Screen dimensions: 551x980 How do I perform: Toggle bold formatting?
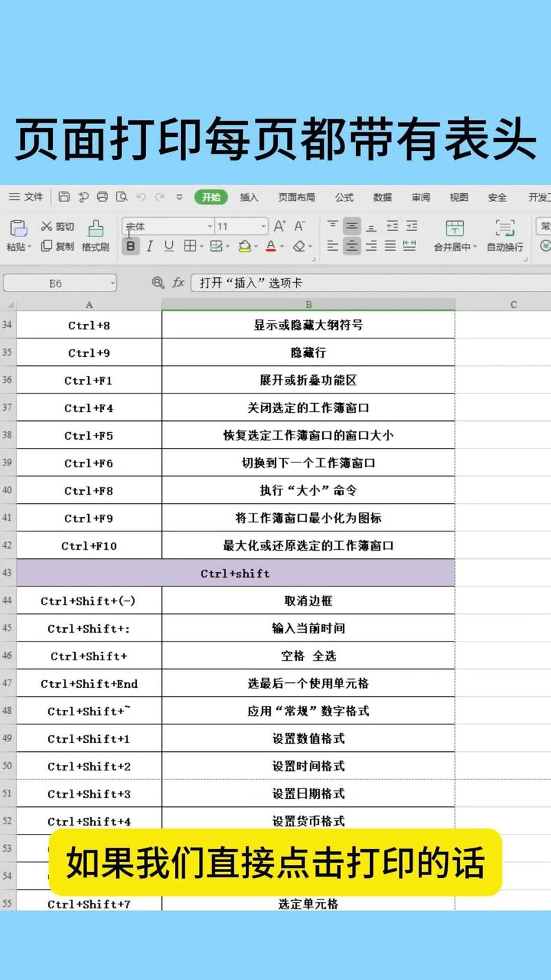coord(130,246)
